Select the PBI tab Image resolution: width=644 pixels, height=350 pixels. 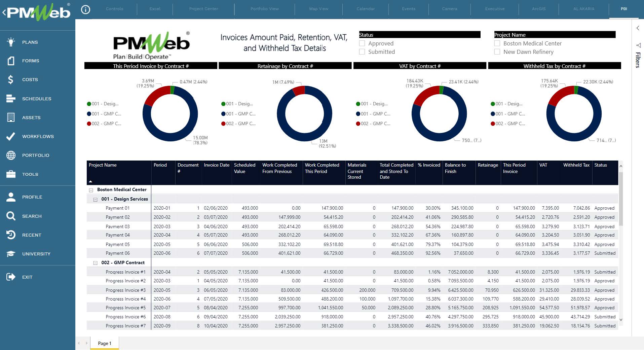click(624, 9)
